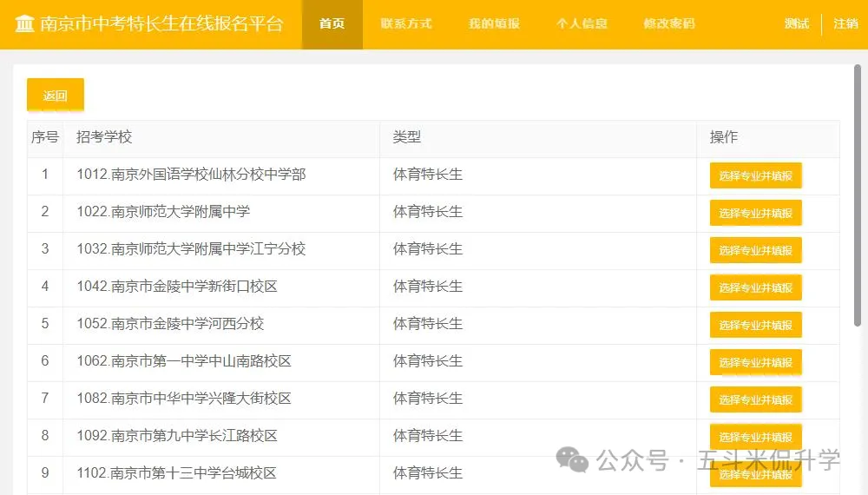This screenshot has width=868, height=495.
Task: Click the 返回 button
Action: coord(56,96)
